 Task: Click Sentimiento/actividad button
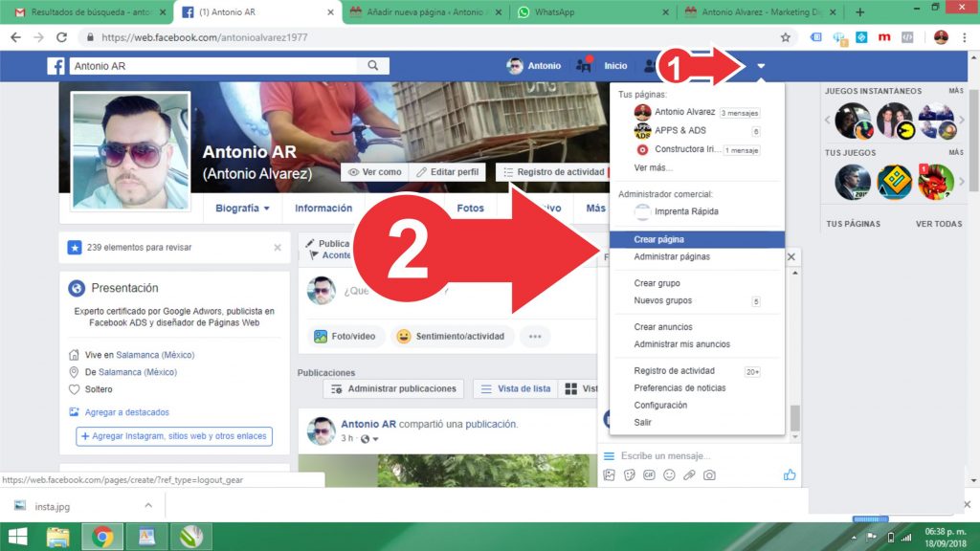click(452, 336)
